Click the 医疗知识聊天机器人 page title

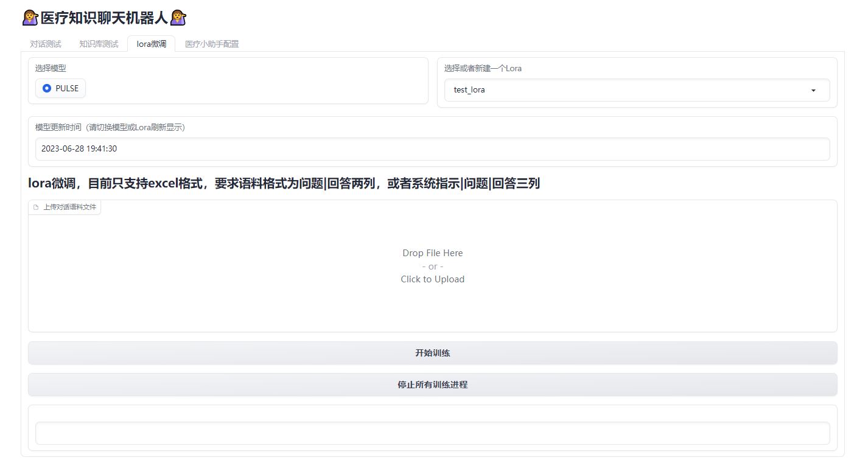click(104, 18)
